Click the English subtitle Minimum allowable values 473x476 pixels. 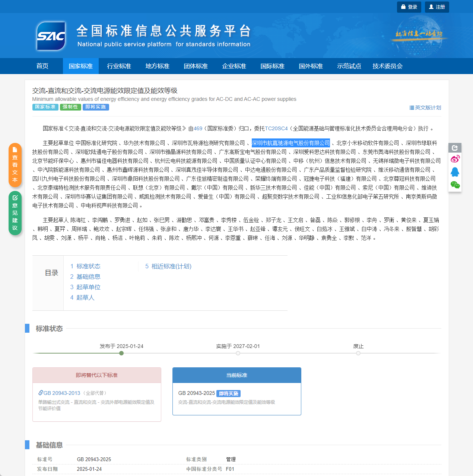coord(164,99)
